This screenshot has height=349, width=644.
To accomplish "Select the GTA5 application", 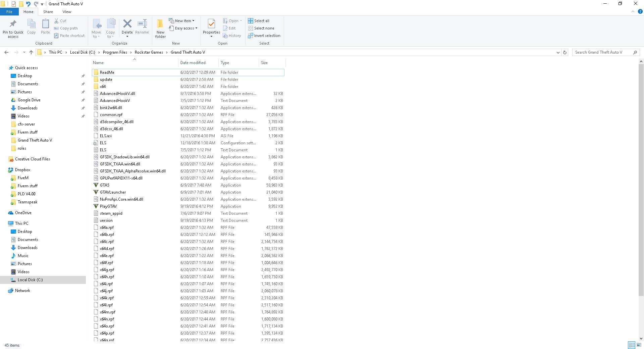I will point(188,185).
